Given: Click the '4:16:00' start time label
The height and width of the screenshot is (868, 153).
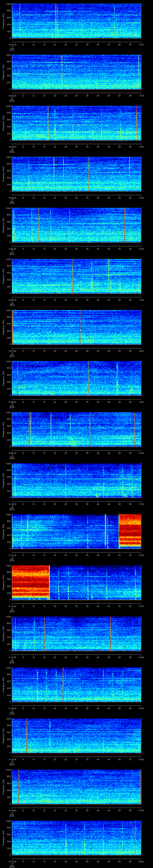Looking at the screenshot, I should (x=12, y=810).
